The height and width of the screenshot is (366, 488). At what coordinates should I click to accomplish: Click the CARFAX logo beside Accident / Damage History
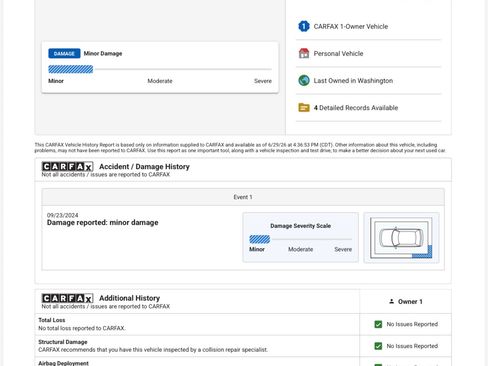[67, 166]
